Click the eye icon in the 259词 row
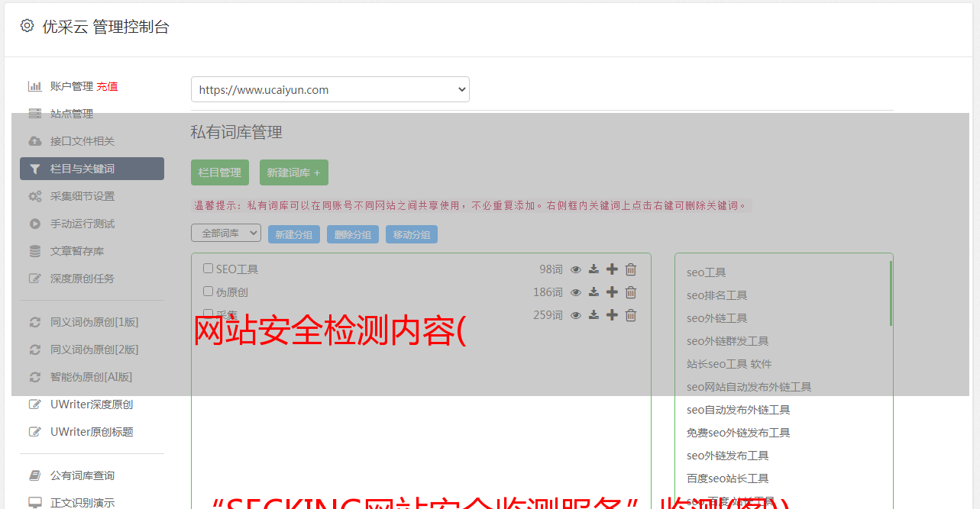The image size is (980, 509). pos(576,315)
